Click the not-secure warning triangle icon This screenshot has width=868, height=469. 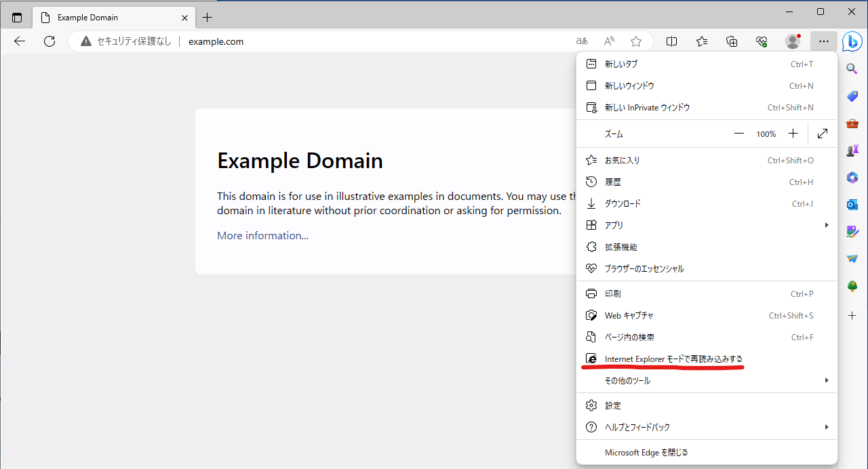pyautogui.click(x=85, y=41)
